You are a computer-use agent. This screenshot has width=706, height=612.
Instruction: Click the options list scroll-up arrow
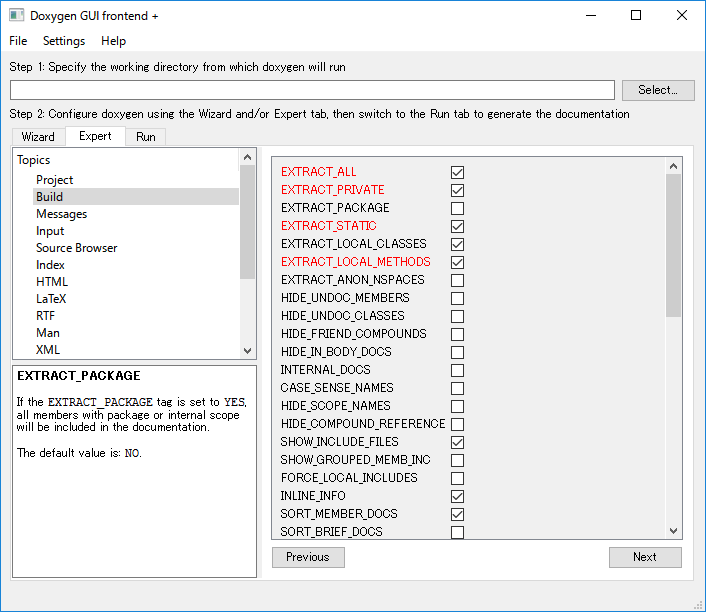coord(673,166)
